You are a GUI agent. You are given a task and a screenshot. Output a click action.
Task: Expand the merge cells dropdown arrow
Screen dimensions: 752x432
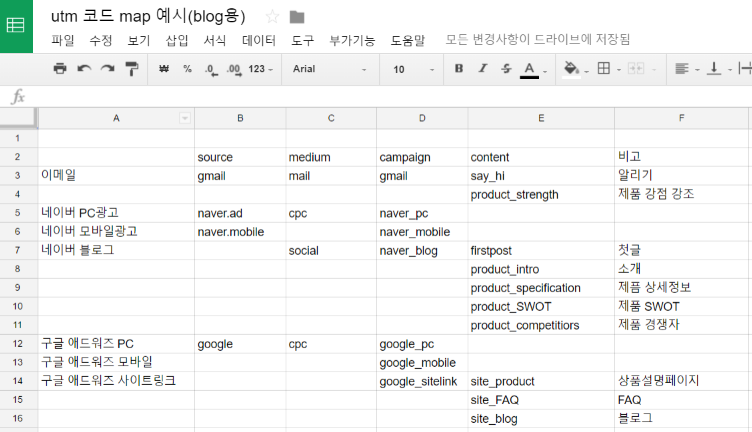coord(654,70)
